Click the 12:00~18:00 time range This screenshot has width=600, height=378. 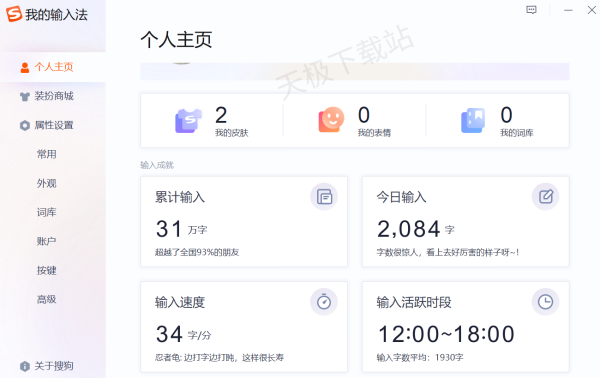(x=446, y=334)
